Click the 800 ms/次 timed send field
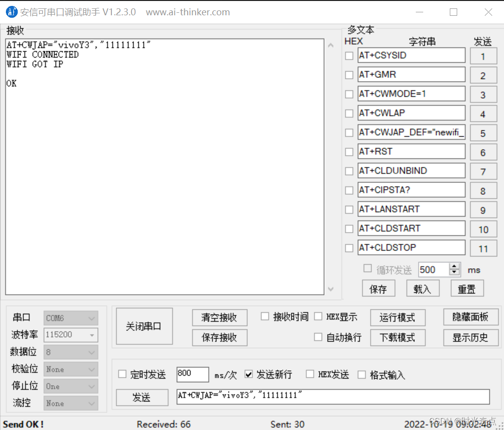Viewport: 504px width, 430px height. [193, 374]
